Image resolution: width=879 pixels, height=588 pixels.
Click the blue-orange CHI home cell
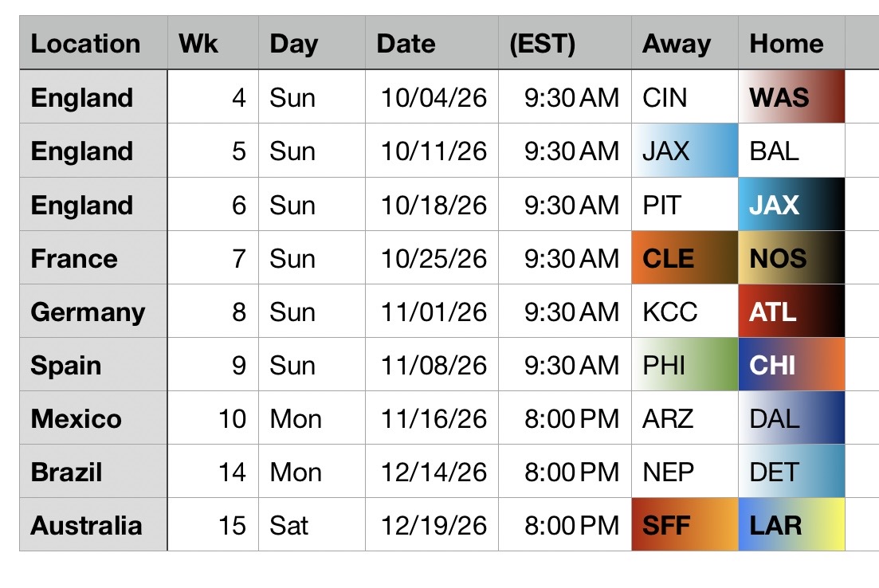point(791,365)
